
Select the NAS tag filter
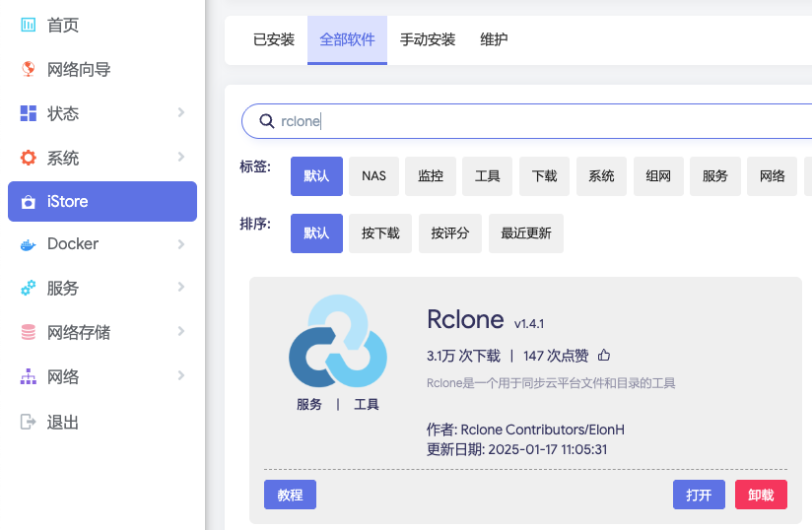pyautogui.click(x=373, y=176)
